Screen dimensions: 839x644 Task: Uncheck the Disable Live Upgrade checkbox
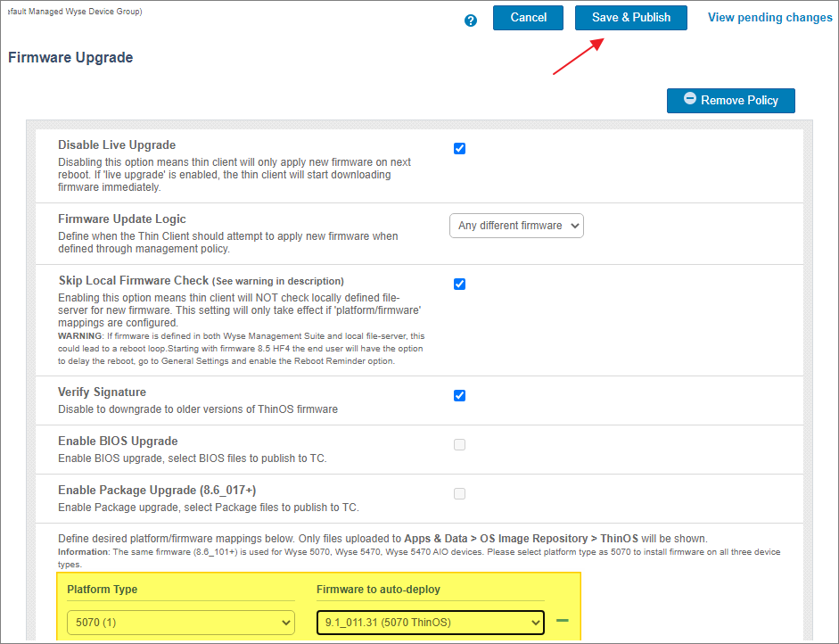pyautogui.click(x=459, y=149)
